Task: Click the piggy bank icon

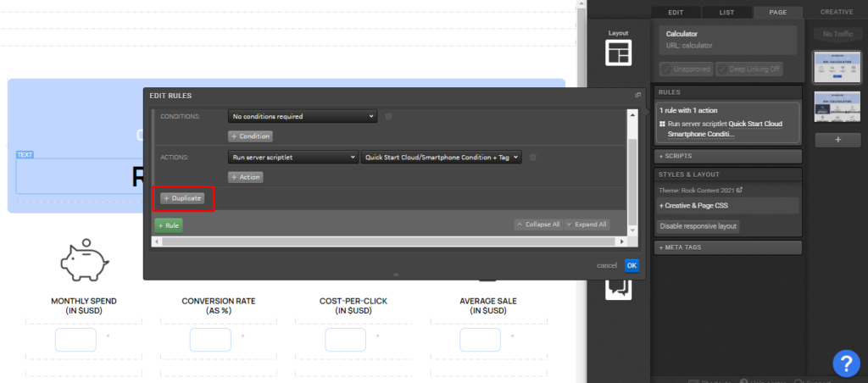Action: point(83,260)
